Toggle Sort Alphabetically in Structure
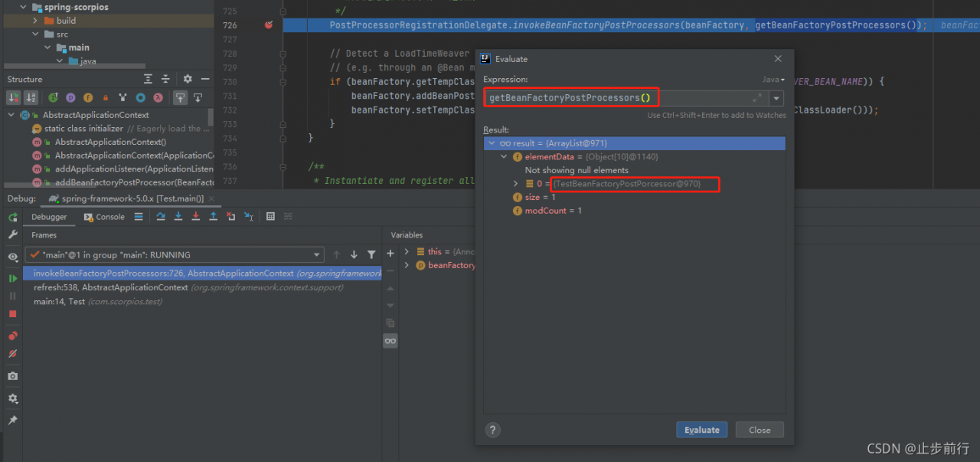Screen dimensions: 980x462 tap(31, 97)
